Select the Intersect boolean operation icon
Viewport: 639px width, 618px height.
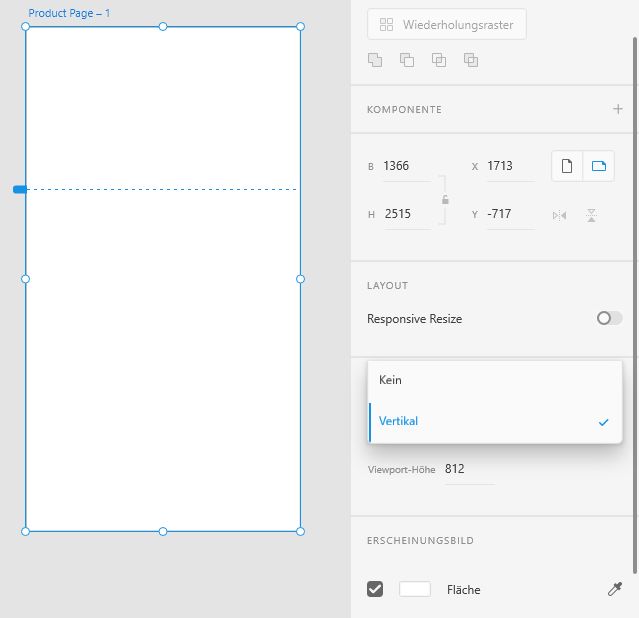tap(439, 60)
